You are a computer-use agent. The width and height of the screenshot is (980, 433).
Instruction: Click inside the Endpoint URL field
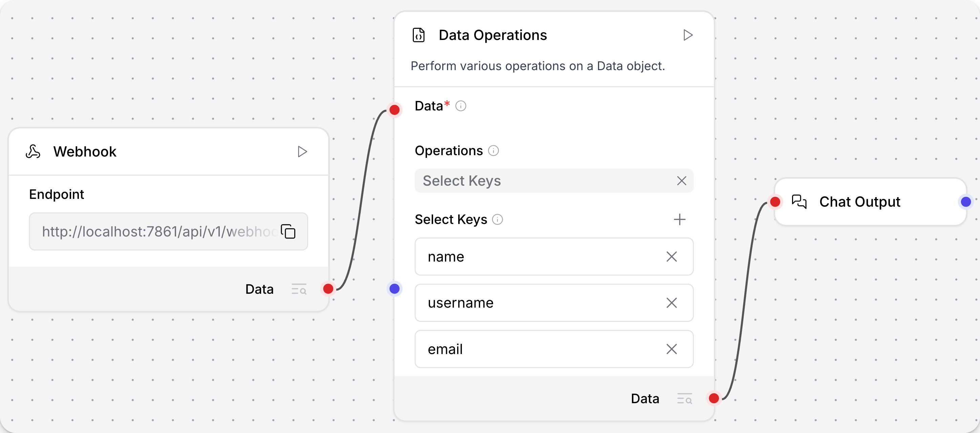(152, 231)
